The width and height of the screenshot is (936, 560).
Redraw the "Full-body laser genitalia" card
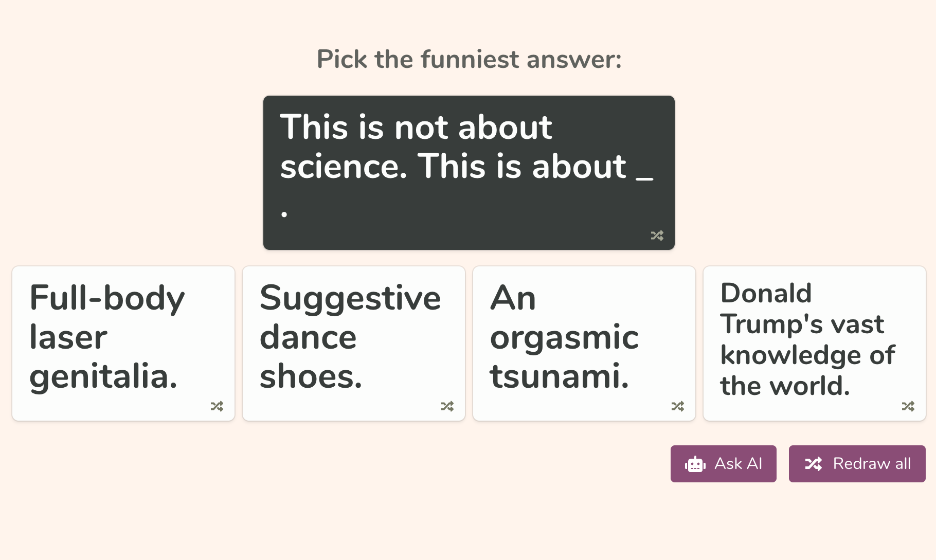point(217,406)
